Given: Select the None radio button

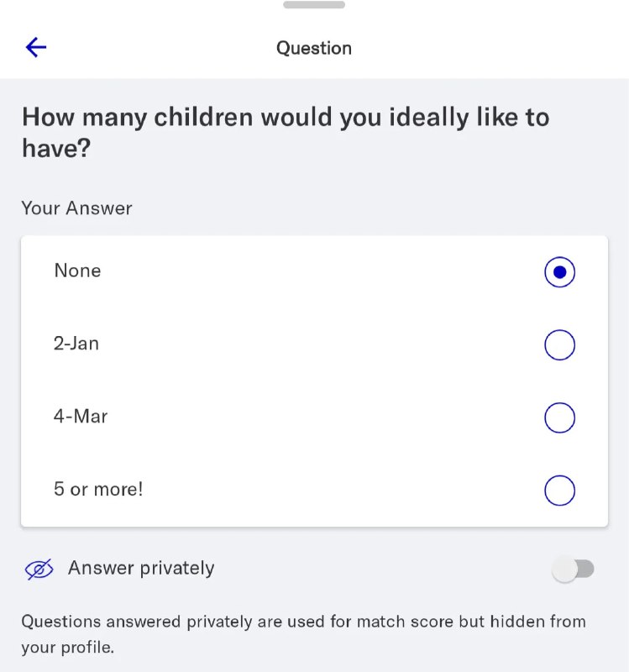Looking at the screenshot, I should [x=559, y=271].
